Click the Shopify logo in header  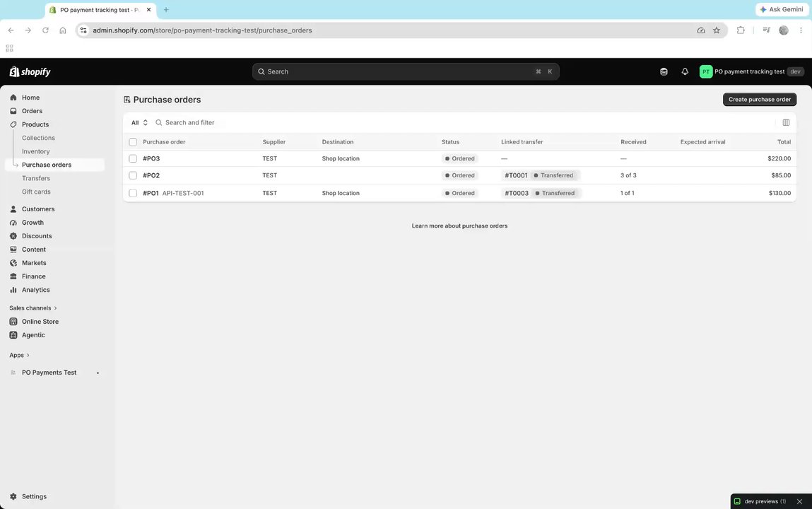coord(30,71)
